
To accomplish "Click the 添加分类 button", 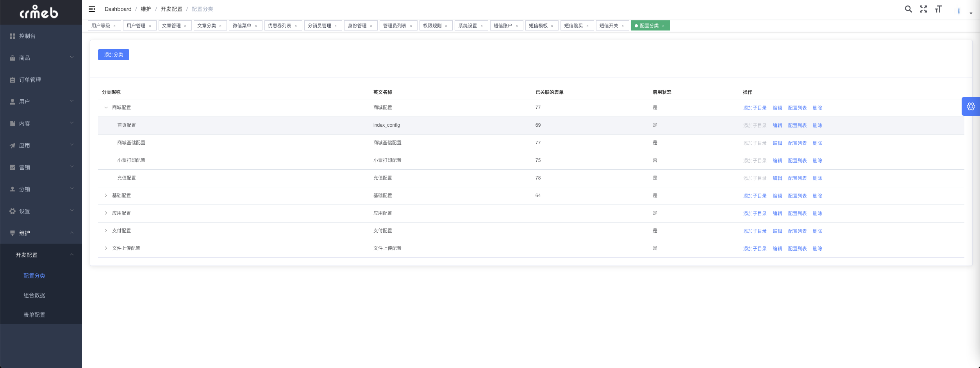I will click(114, 55).
